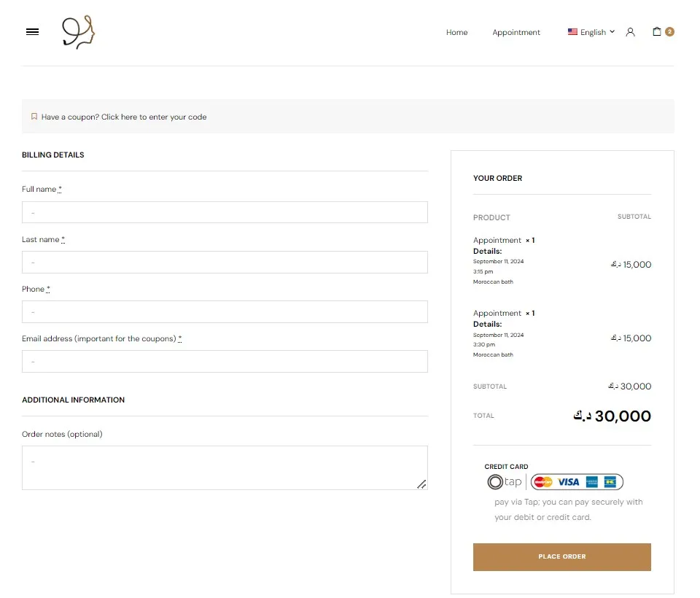Open the user account icon
Screen dimensions: 700x598
630,32
